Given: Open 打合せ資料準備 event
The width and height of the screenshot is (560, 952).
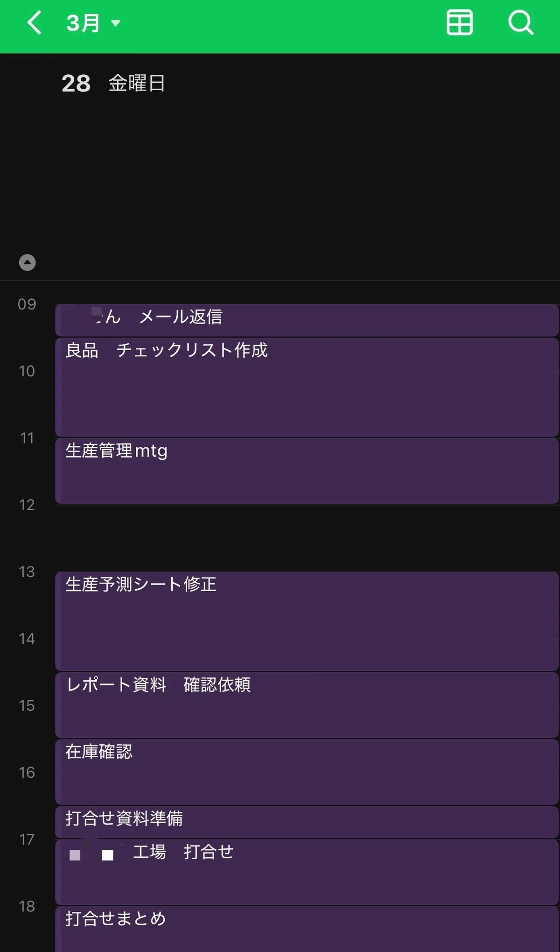Looking at the screenshot, I should pos(307,822).
